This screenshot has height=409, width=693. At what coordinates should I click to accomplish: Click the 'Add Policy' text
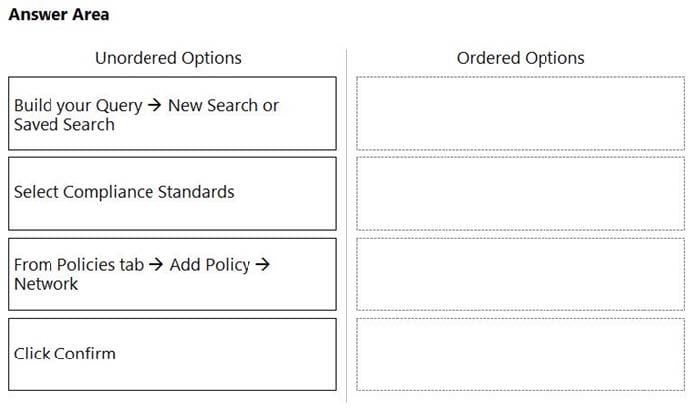(x=210, y=264)
